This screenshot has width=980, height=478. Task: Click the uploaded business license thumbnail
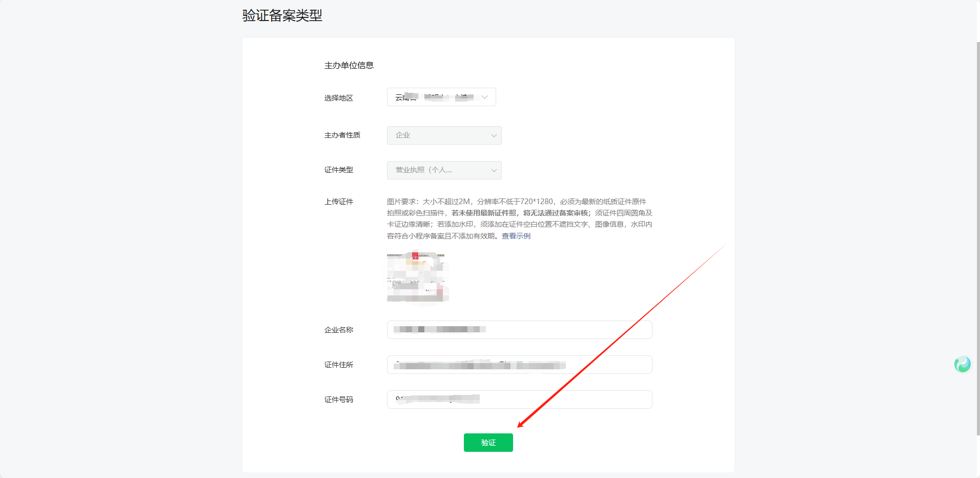(x=417, y=277)
